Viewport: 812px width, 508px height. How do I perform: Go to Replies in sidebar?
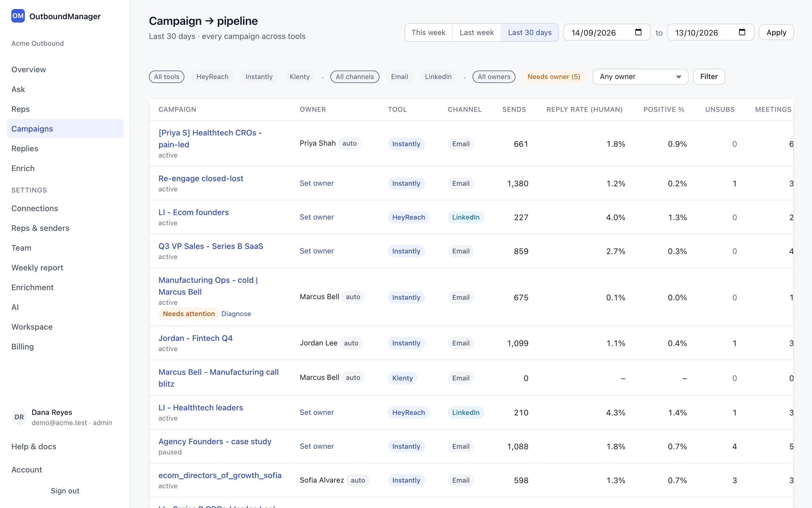point(65,148)
